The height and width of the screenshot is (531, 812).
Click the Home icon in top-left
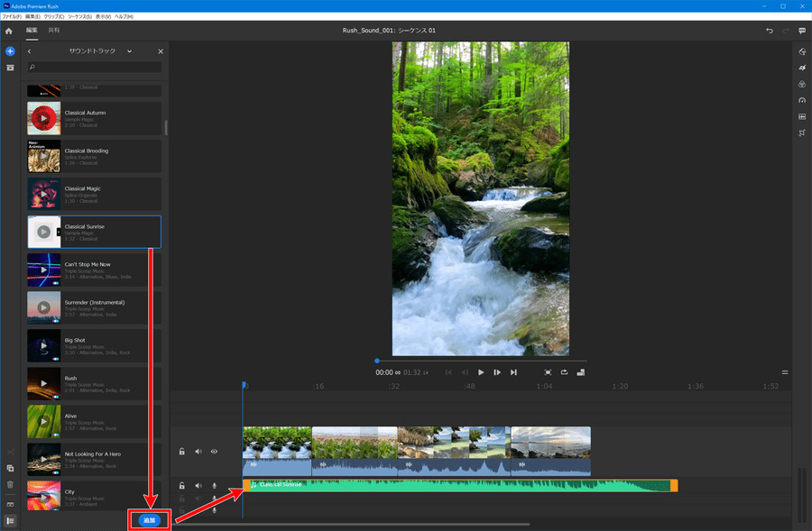[10, 31]
